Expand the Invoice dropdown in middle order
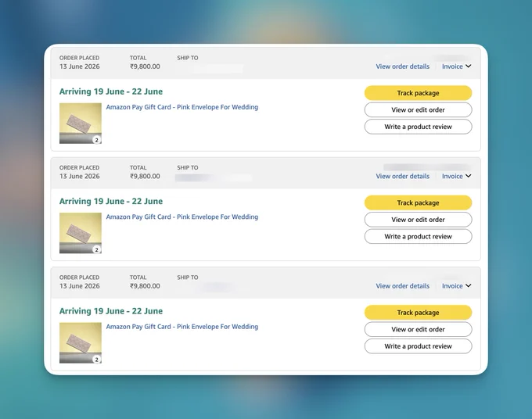 tap(456, 177)
